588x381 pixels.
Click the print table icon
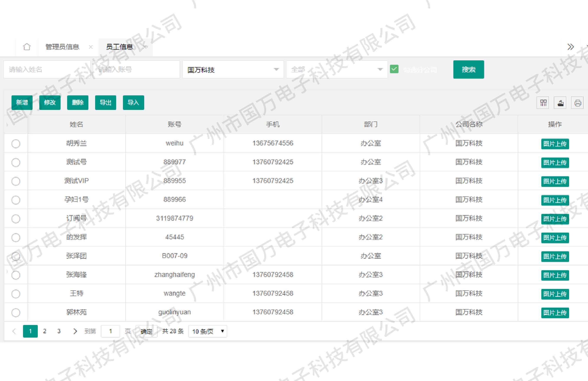(x=577, y=103)
